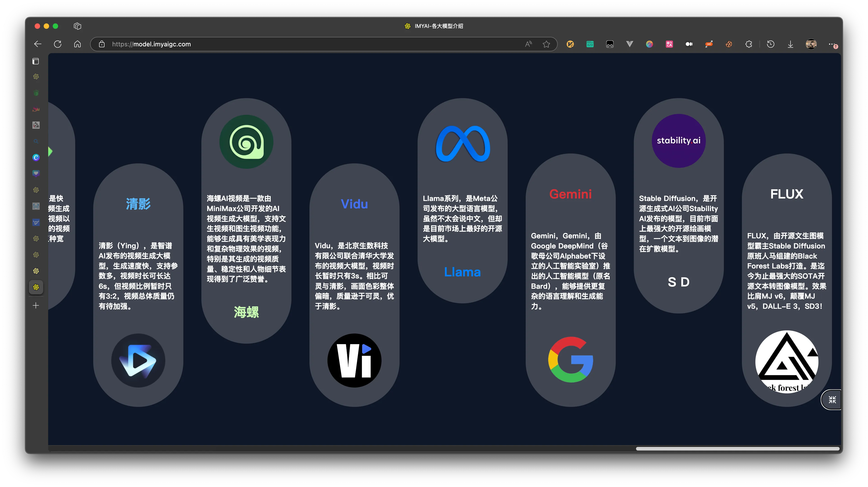Click the 清影 play-arrow logo
This screenshot has height=487, width=868.
click(x=138, y=360)
